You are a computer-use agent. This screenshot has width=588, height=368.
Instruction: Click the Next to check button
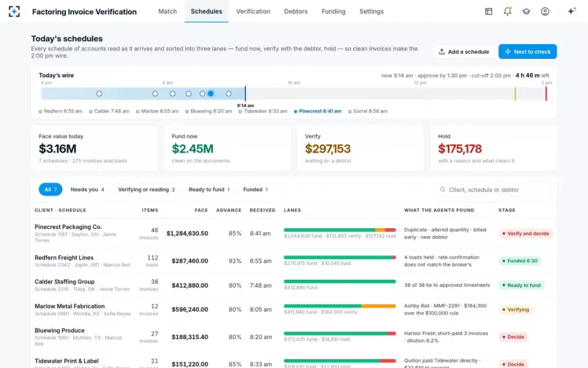[x=528, y=52]
